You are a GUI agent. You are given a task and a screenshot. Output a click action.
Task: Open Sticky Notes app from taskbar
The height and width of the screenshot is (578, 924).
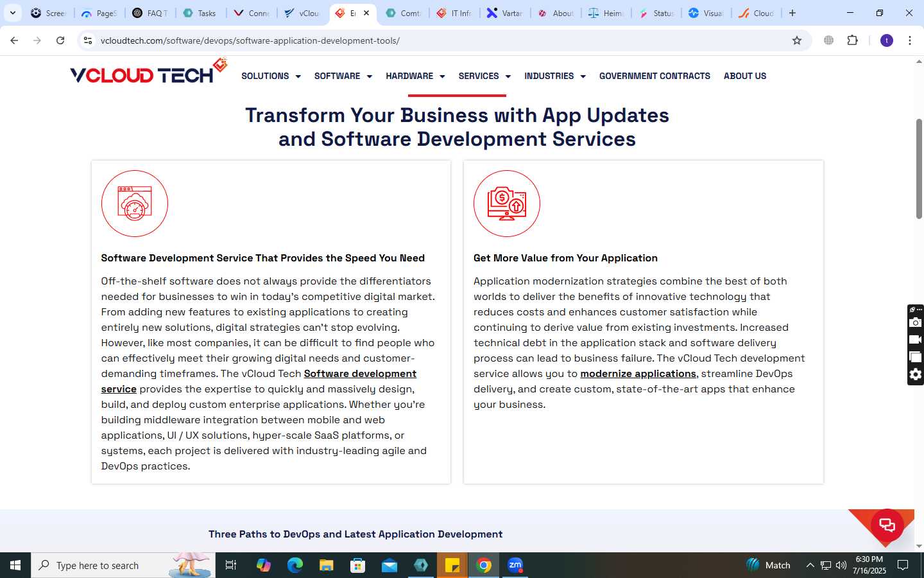coord(452,565)
